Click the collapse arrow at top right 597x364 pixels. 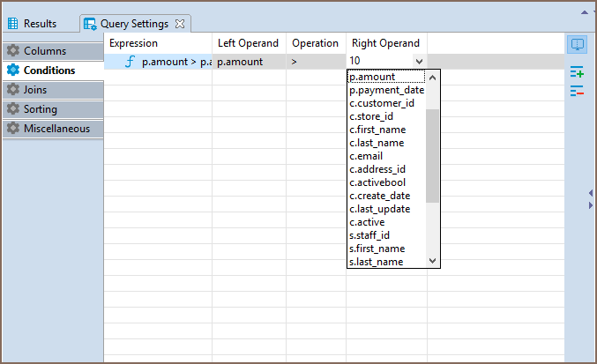(583, 13)
